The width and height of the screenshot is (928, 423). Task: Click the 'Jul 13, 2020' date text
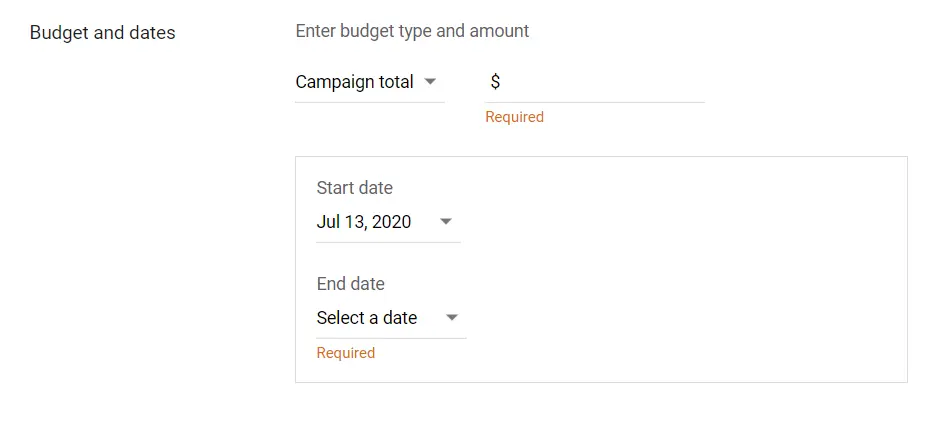pyautogui.click(x=364, y=222)
